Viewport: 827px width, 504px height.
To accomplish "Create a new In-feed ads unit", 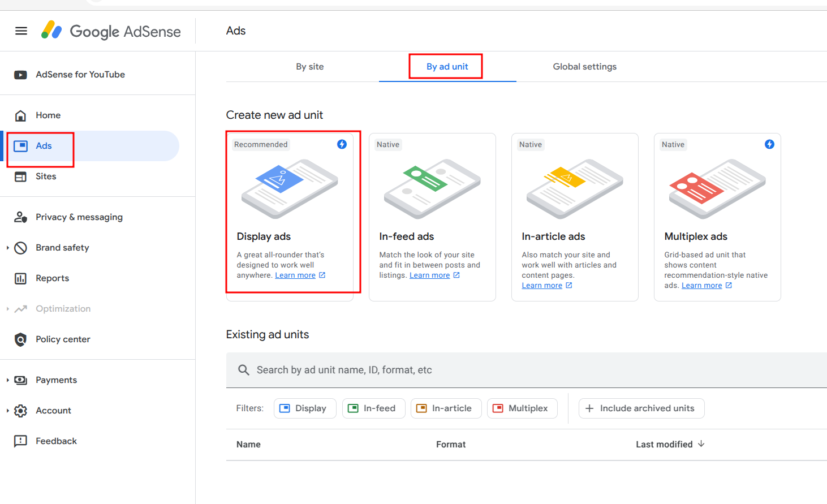I will [432, 217].
